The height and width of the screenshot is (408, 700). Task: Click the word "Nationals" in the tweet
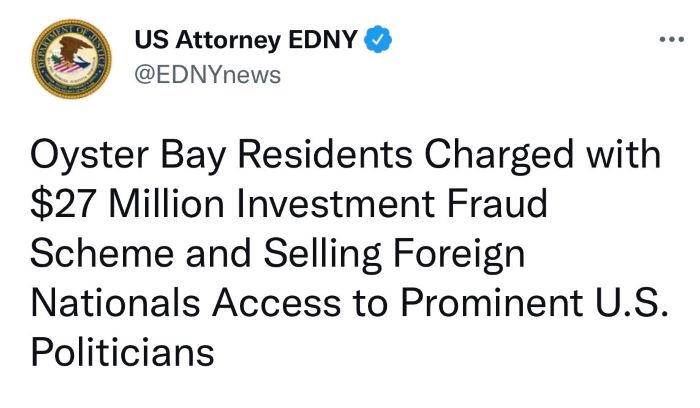pos(115,302)
